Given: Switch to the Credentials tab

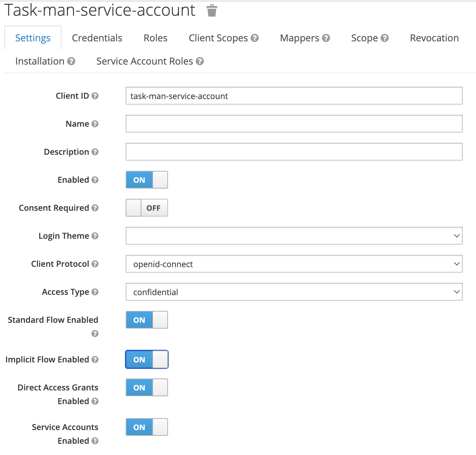Looking at the screenshot, I should pyautogui.click(x=97, y=38).
